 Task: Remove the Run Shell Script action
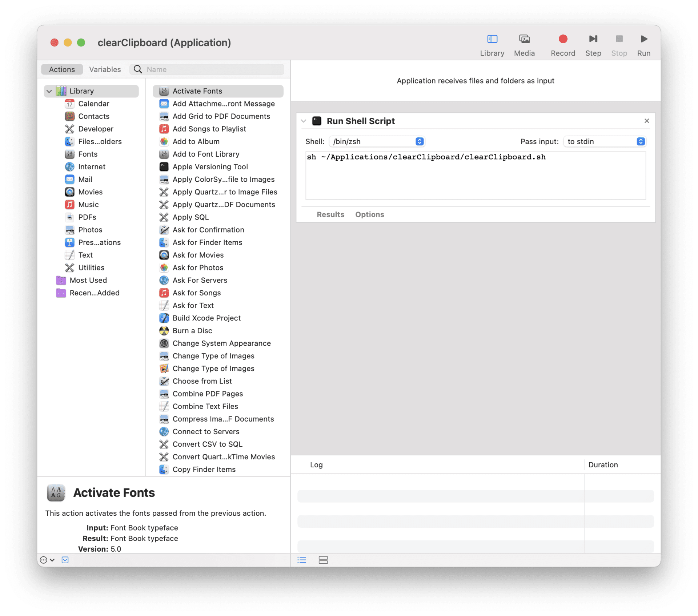click(x=647, y=121)
